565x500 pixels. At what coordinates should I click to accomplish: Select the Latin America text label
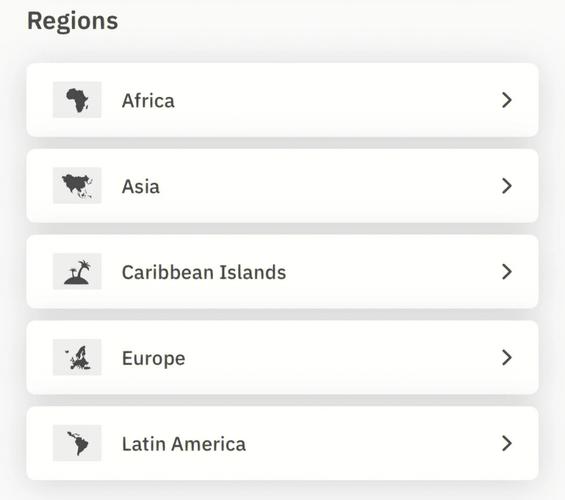184,444
